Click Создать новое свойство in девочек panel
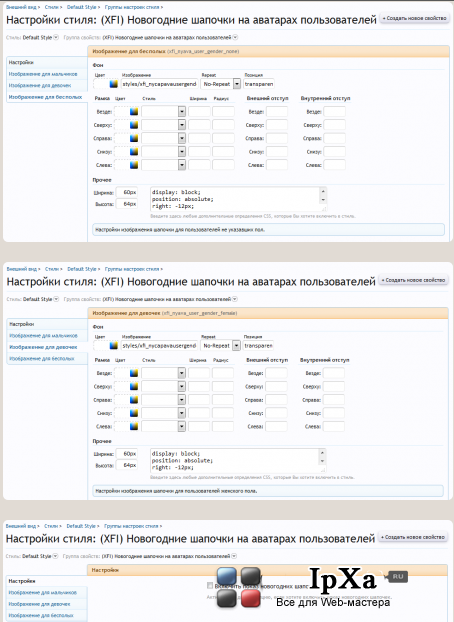Screen dimensions: 454x622 point(414,280)
